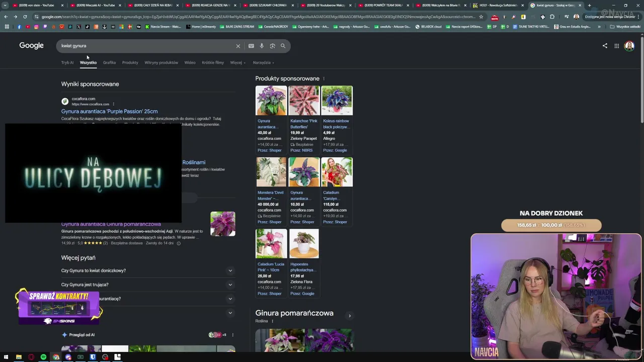Open the 'Navcia Stream' bookmark
Viewport: 644px width, 362px height.
pos(163,27)
